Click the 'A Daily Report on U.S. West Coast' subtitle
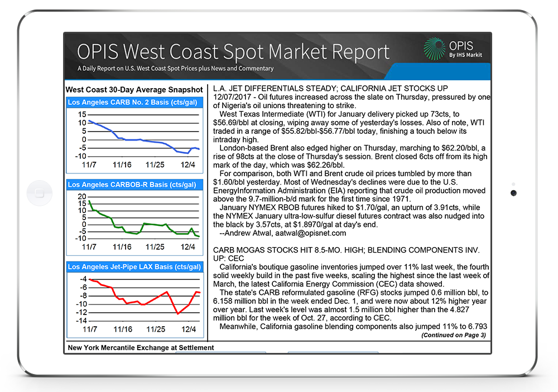This screenshot has height=392, width=558. pos(175,68)
